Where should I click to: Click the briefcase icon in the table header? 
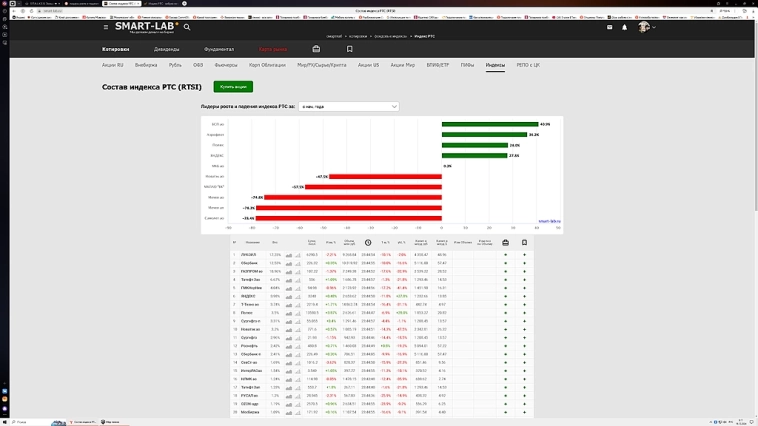[x=505, y=242]
